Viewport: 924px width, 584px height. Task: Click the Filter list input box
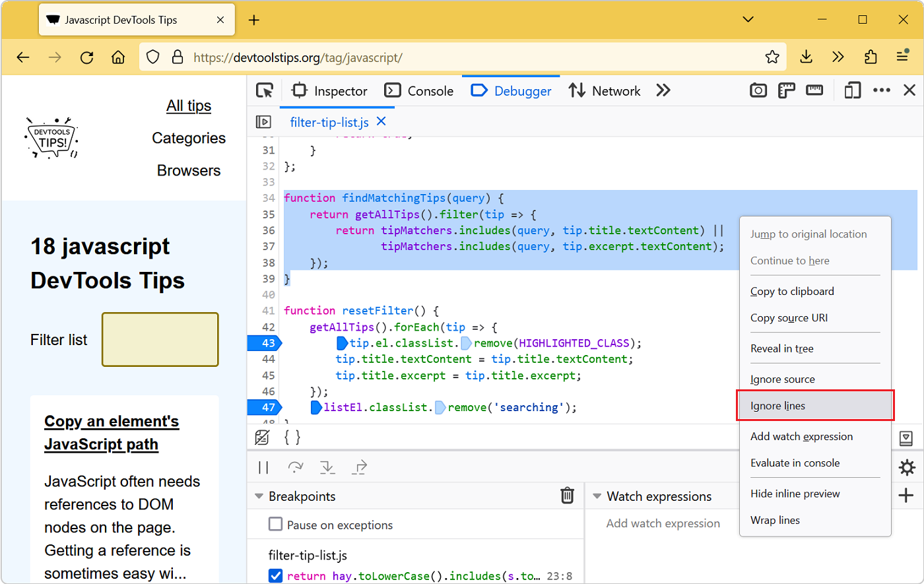click(160, 339)
